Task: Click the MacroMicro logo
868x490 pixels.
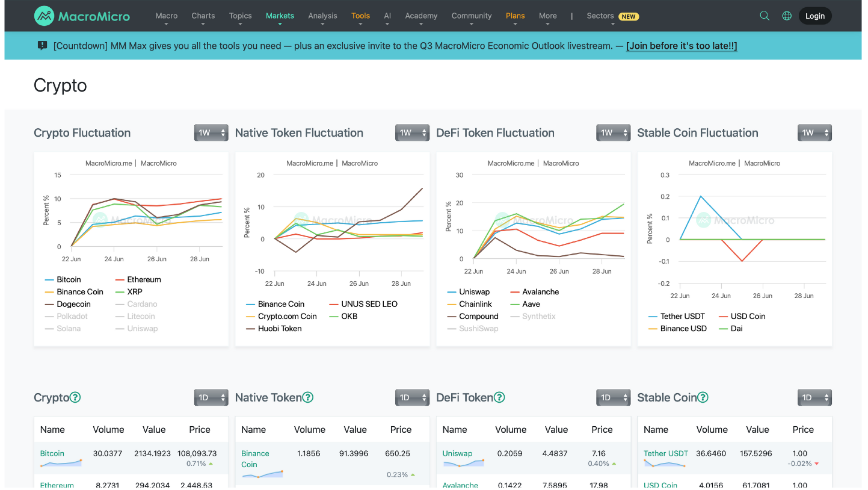Action: click(x=82, y=16)
